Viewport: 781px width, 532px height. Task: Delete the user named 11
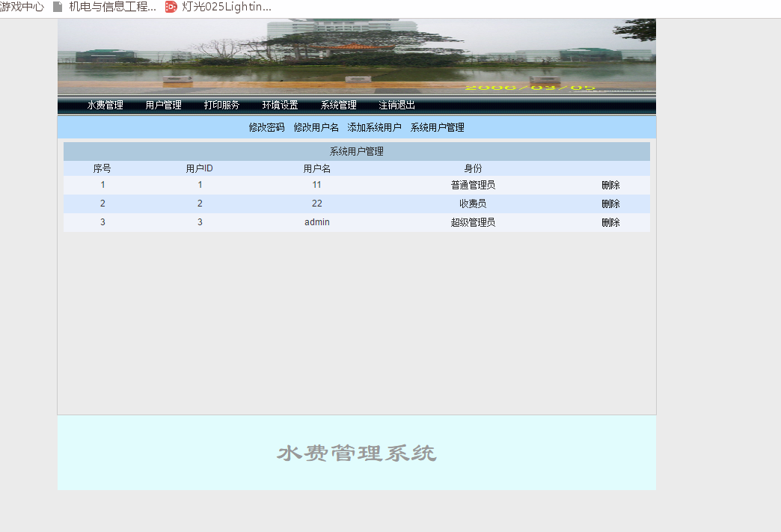[610, 186]
